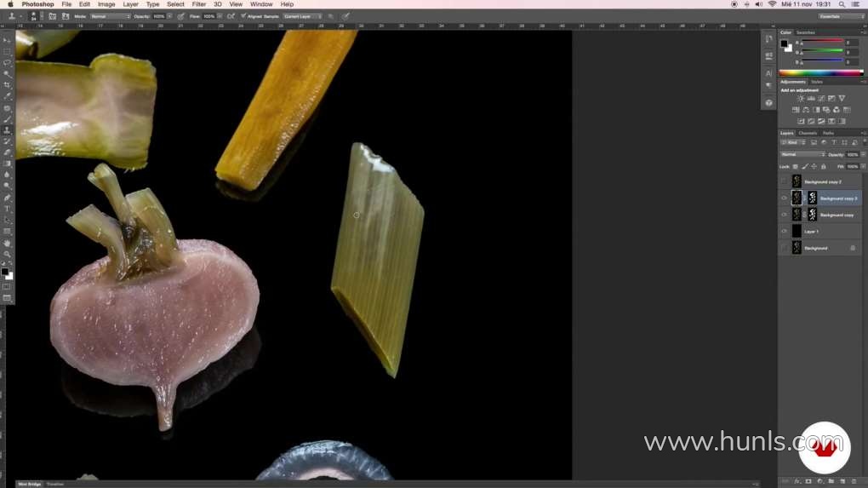Viewport: 868px width, 488px height.
Task: Select the History Brush tool
Action: coord(7,141)
